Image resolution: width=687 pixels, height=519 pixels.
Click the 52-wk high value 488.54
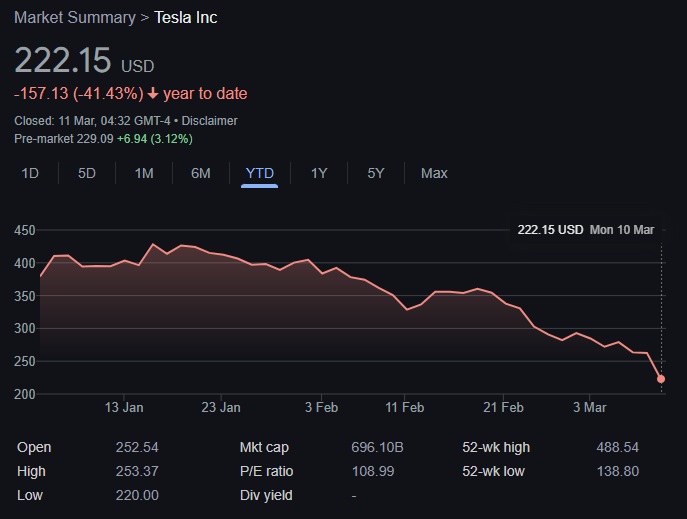tap(618, 447)
